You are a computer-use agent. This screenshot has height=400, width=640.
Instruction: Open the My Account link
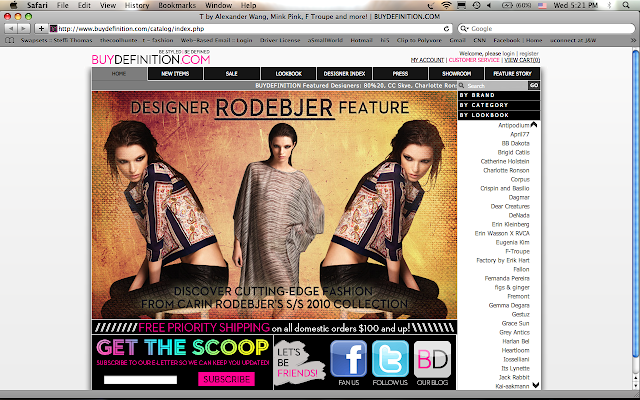427,60
